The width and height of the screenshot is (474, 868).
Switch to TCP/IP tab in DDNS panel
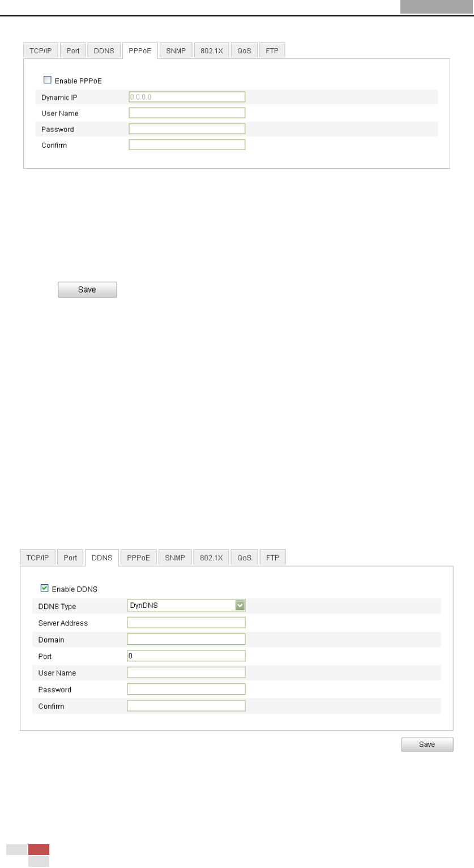38,558
